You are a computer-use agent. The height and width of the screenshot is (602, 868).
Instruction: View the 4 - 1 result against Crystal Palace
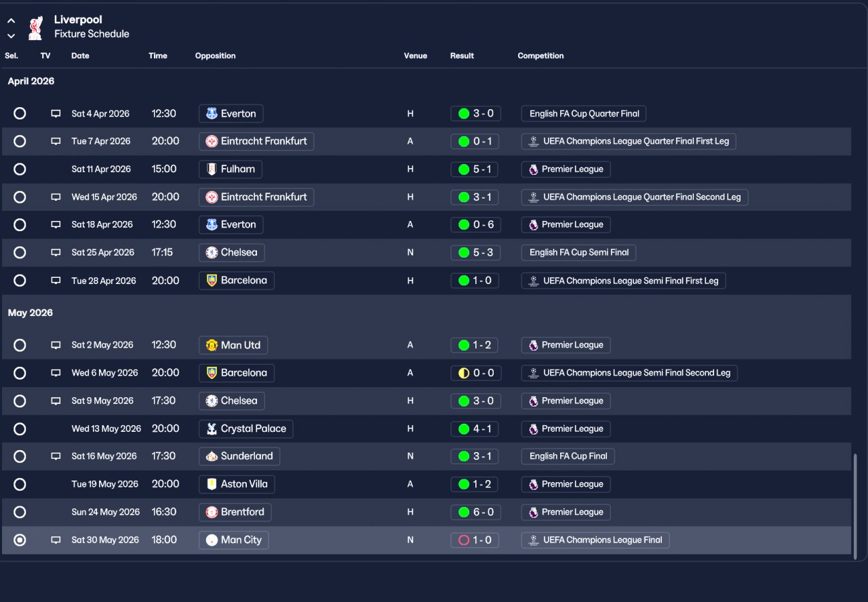pos(475,428)
